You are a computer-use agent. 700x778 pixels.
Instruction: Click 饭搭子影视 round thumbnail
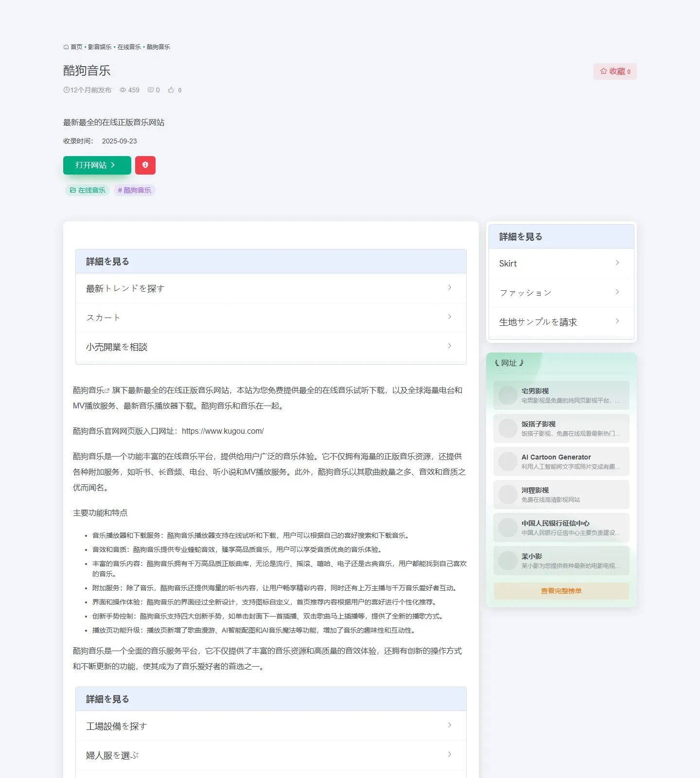tap(507, 428)
